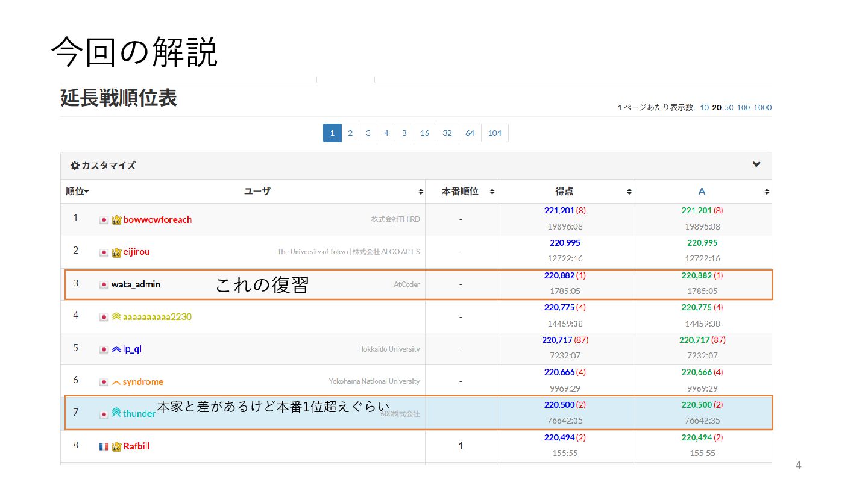Click Japan flag next to aaaaaaaaaa2230
This screenshot has height=488, width=868.
tap(104, 318)
